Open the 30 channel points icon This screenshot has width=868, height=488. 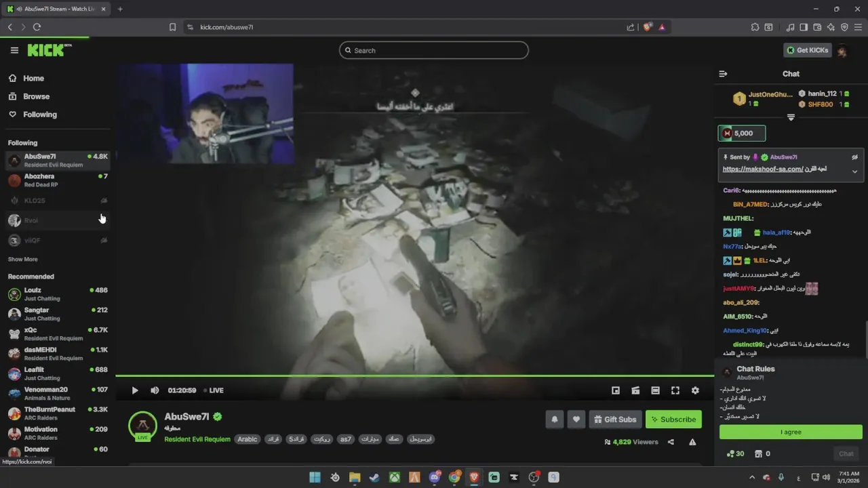click(735, 453)
